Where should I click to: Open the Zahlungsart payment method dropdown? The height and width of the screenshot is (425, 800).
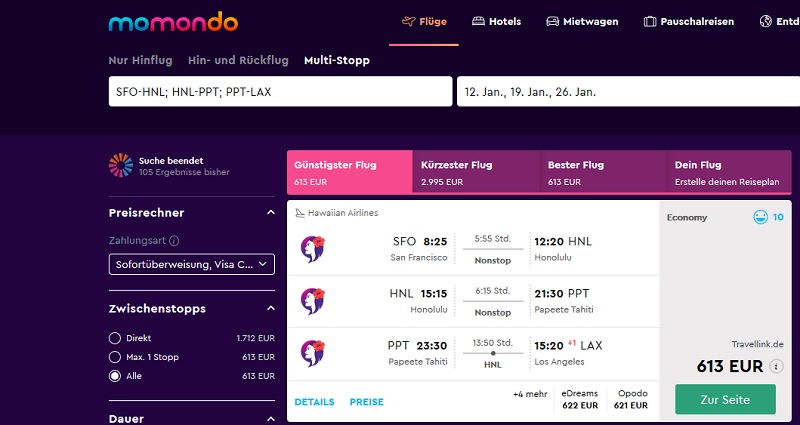192,264
